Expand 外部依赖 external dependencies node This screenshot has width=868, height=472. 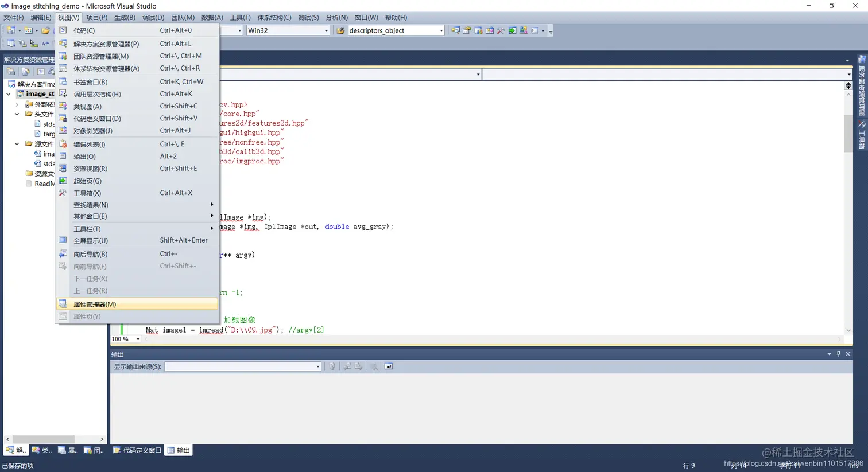pos(17,104)
